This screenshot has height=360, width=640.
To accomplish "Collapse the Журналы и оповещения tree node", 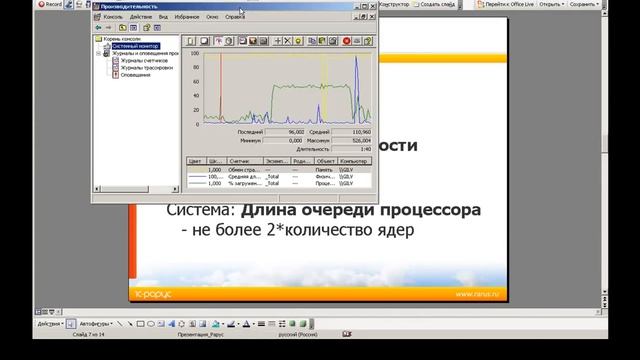I will 98,53.
